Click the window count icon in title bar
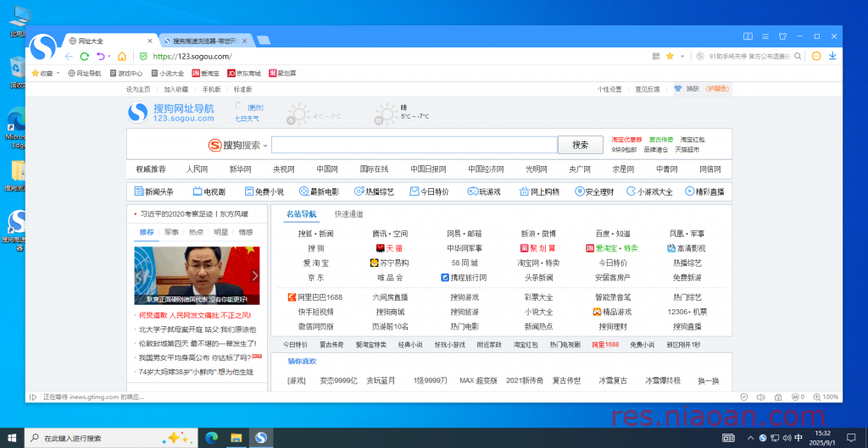 click(x=748, y=36)
